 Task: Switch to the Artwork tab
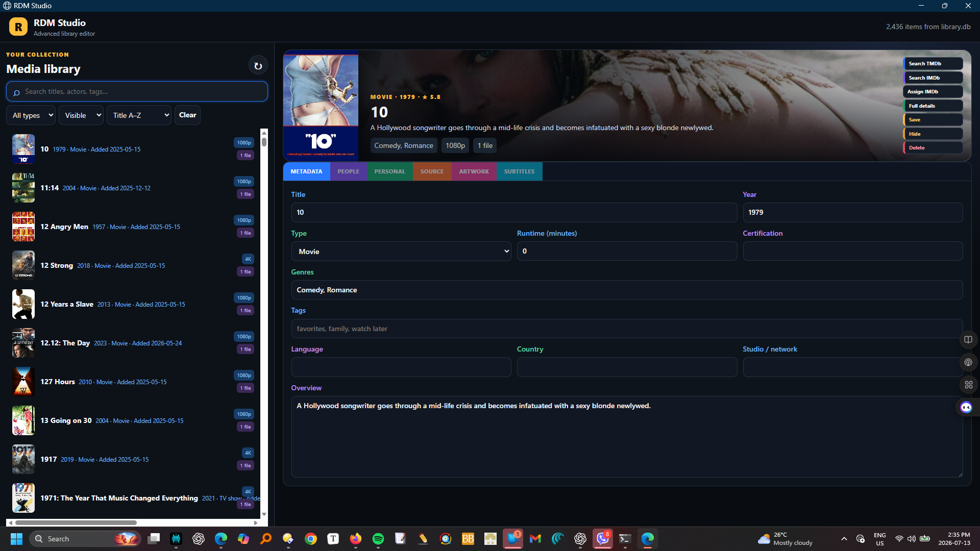(x=474, y=171)
